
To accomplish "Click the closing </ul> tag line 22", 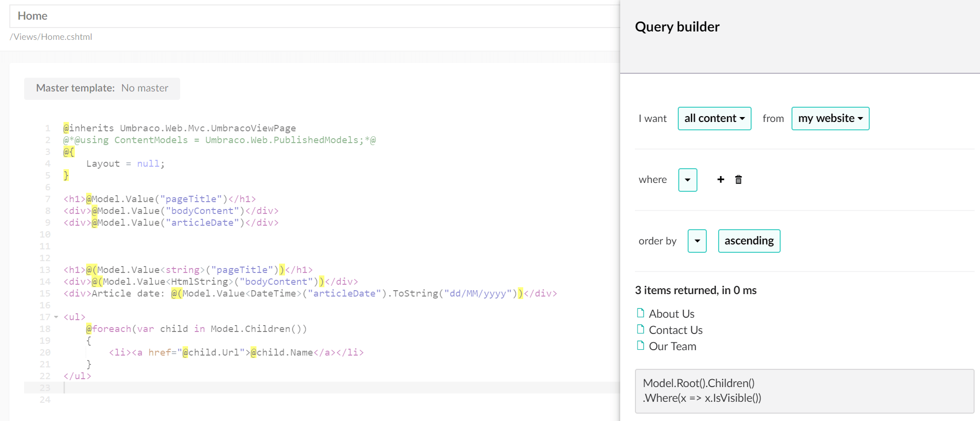I will 77,376.
